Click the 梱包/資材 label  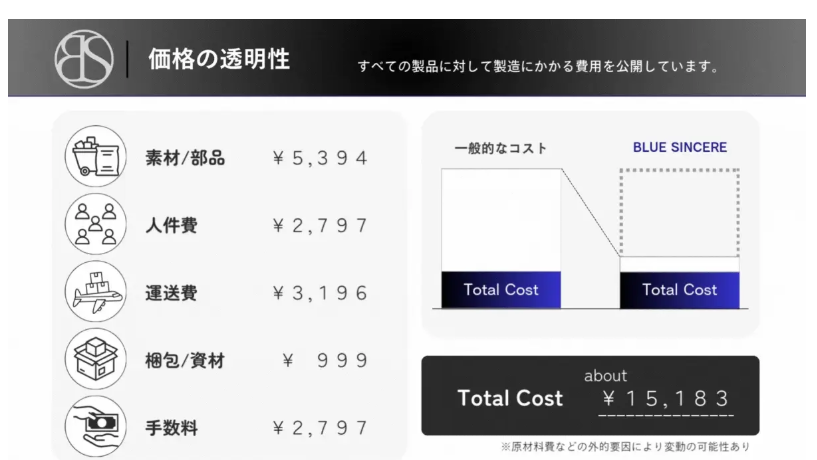click(x=185, y=361)
